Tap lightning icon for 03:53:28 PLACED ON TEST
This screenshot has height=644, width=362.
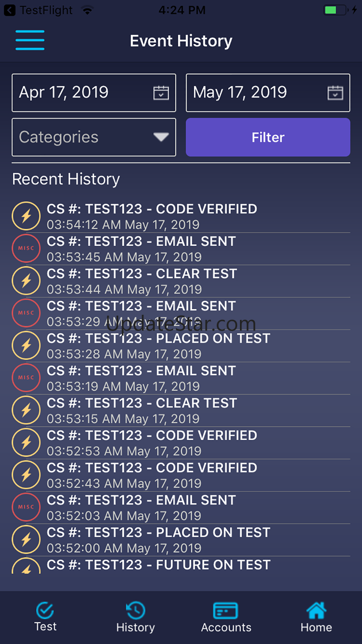[26, 345]
